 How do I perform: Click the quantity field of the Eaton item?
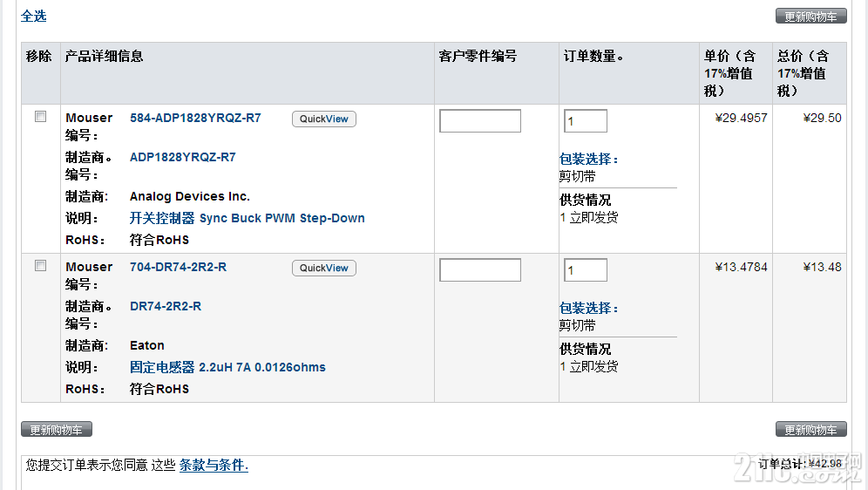[586, 269]
